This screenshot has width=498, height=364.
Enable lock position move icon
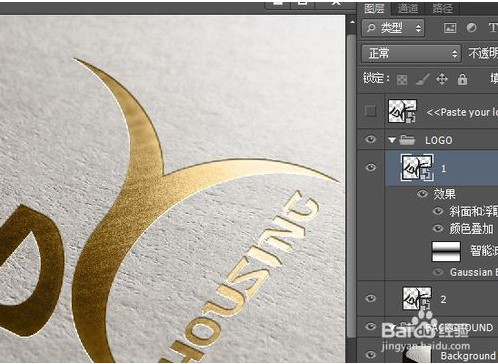coord(442,79)
